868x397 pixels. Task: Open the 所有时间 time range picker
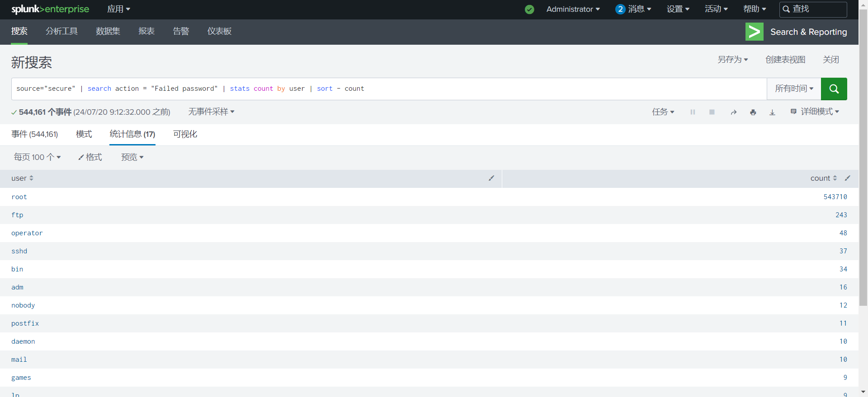pos(794,89)
